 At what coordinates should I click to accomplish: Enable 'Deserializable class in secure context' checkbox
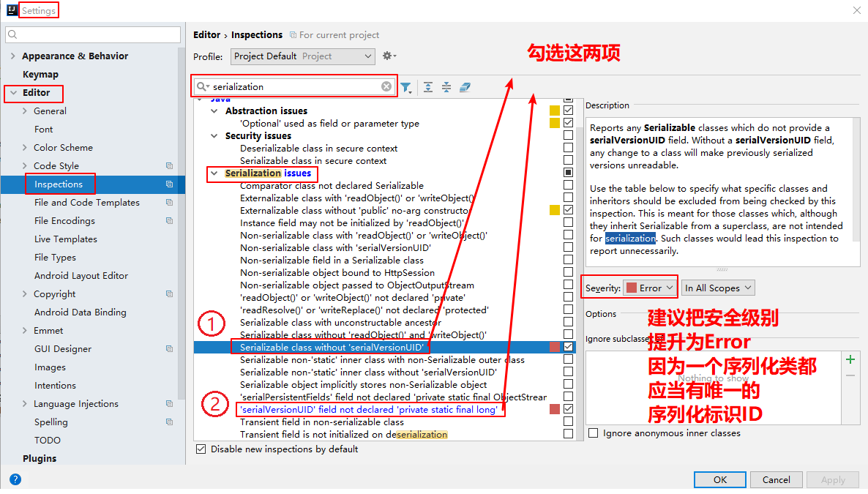(x=568, y=148)
